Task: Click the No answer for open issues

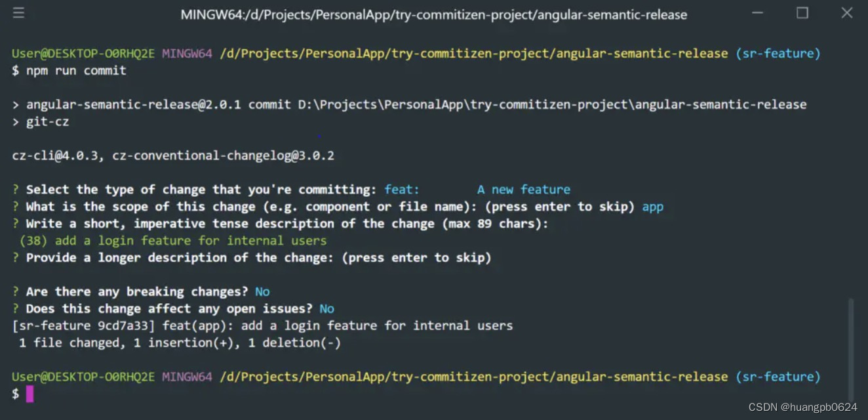Action: (326, 308)
